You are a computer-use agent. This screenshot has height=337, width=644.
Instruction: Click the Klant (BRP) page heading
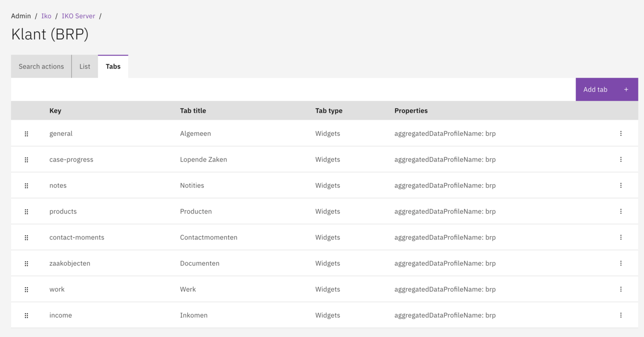50,34
